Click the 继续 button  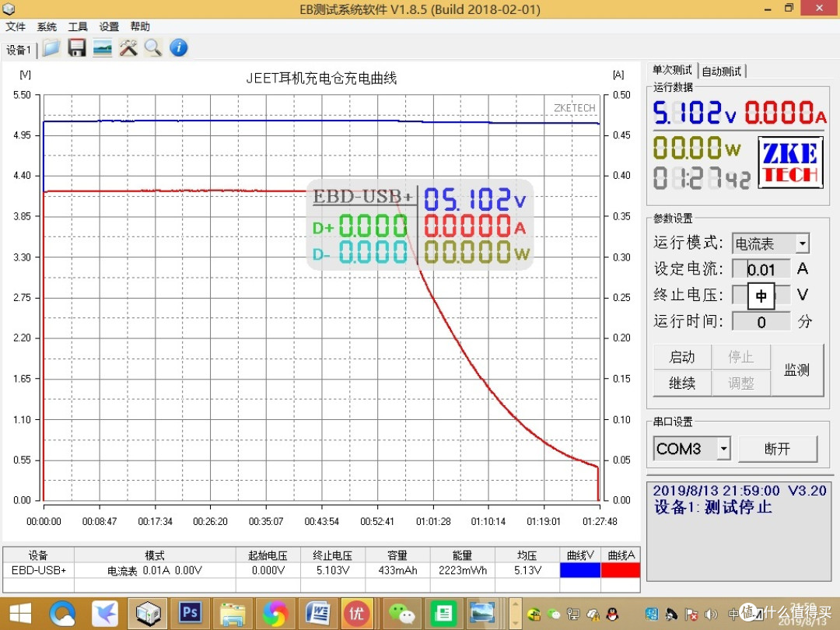click(x=682, y=383)
